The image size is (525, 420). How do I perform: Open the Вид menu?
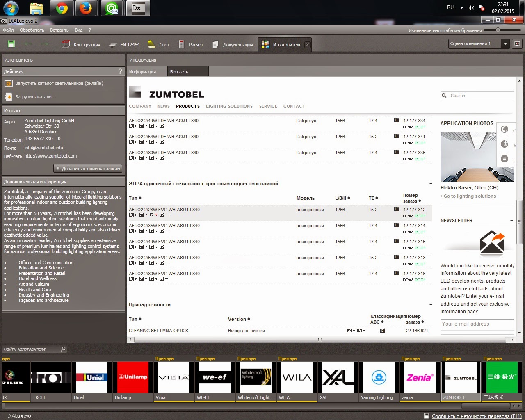79,30
